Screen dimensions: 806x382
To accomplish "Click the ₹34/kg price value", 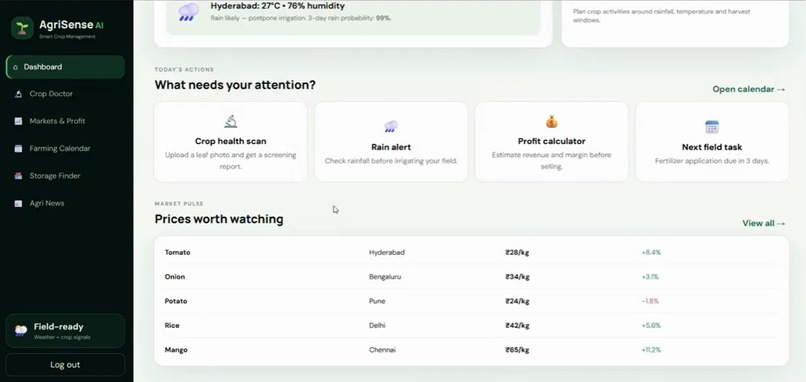I will tap(517, 277).
